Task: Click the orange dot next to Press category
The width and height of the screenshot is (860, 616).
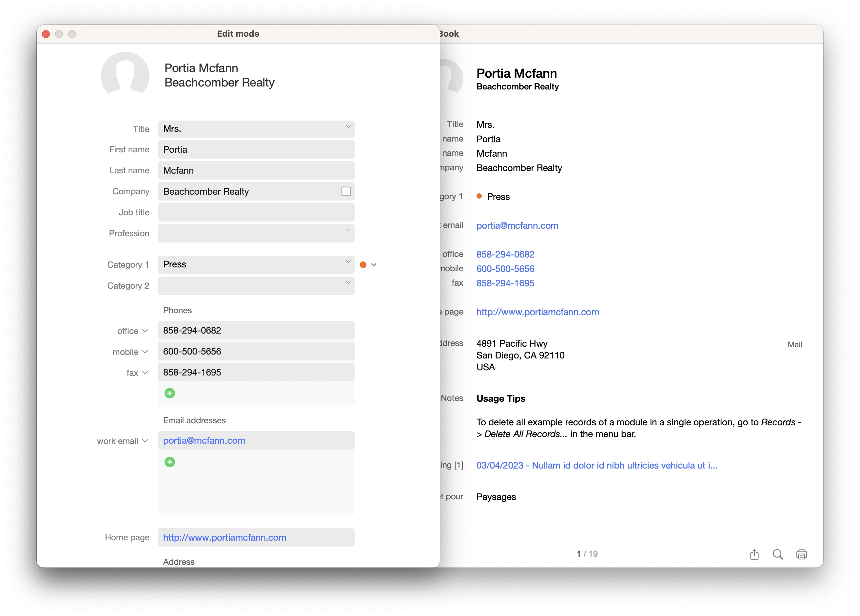Action: coord(480,196)
